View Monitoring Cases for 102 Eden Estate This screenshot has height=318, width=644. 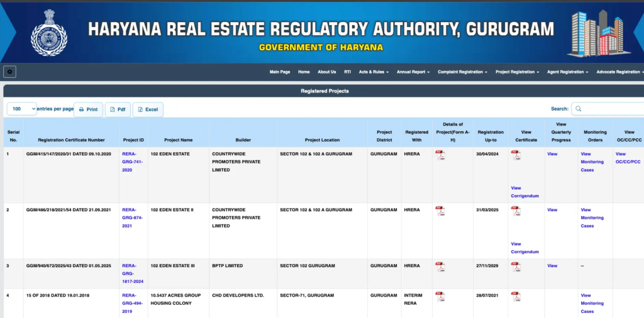point(592,162)
